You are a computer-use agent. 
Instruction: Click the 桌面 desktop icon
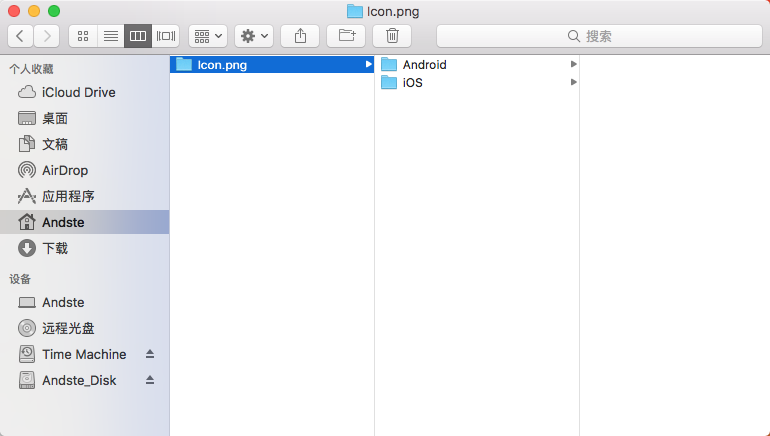click(x=27, y=118)
